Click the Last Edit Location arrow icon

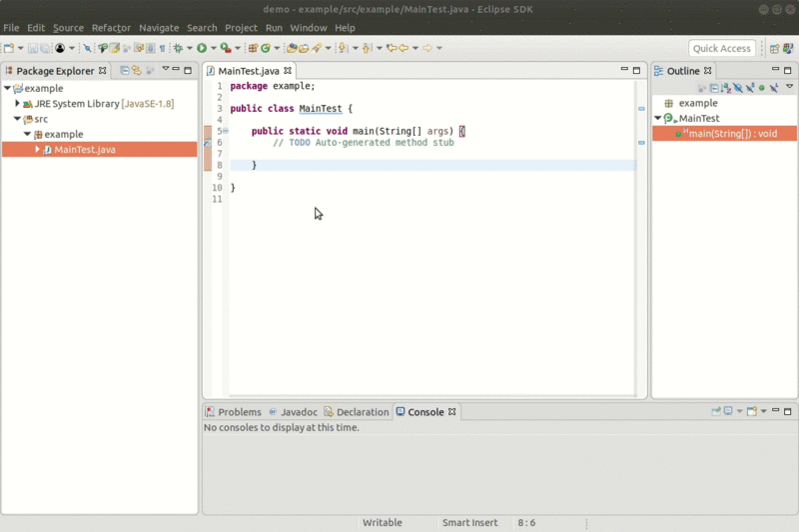392,48
